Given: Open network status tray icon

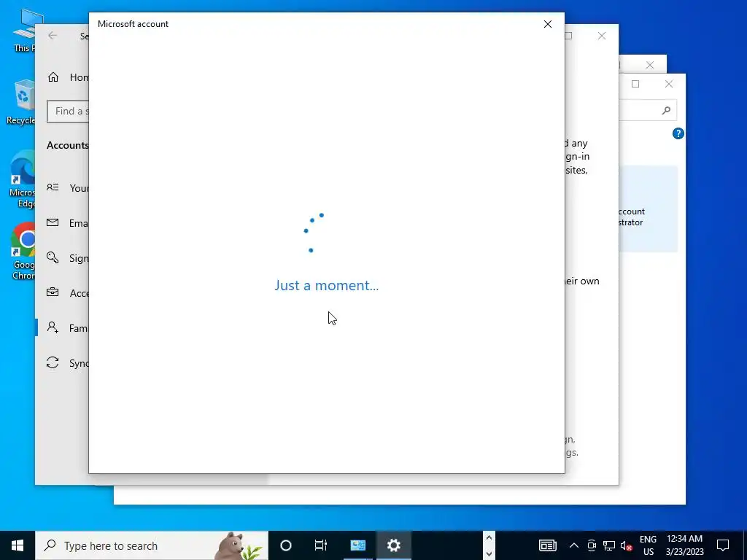Looking at the screenshot, I should pyautogui.click(x=609, y=545).
